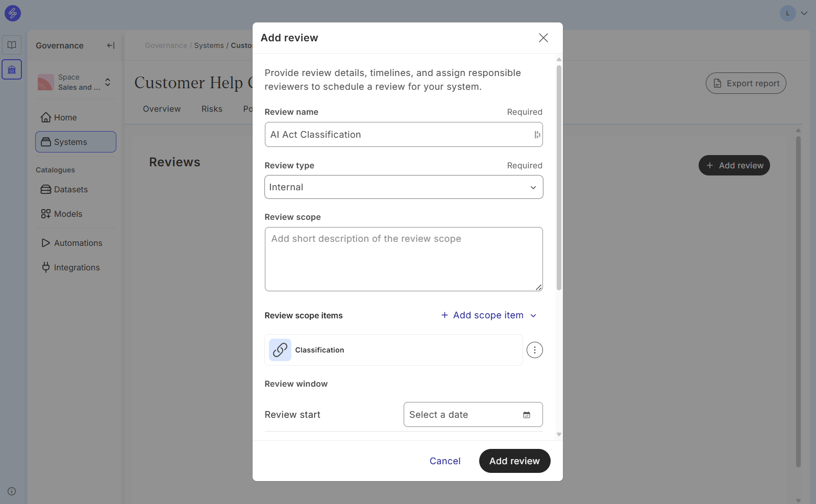
Task: Collapse the Governance sidebar panel
Action: coord(110,45)
